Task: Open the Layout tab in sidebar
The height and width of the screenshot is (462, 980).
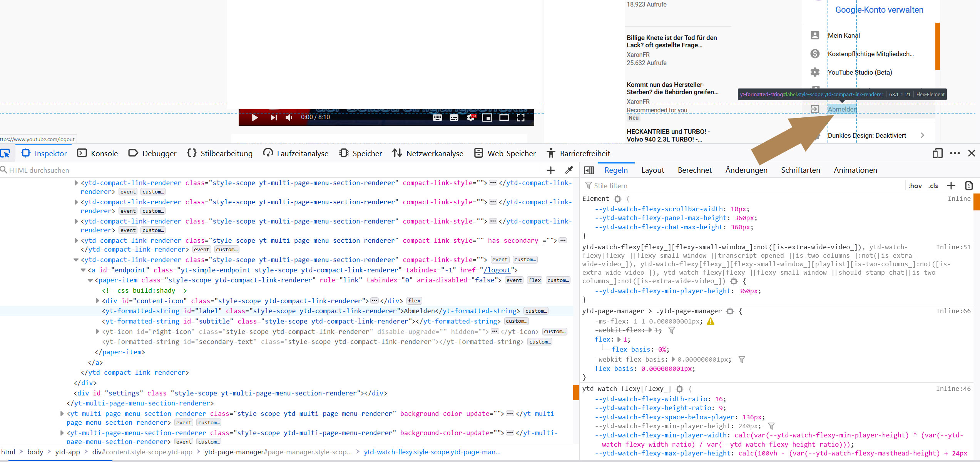Action: pos(652,170)
